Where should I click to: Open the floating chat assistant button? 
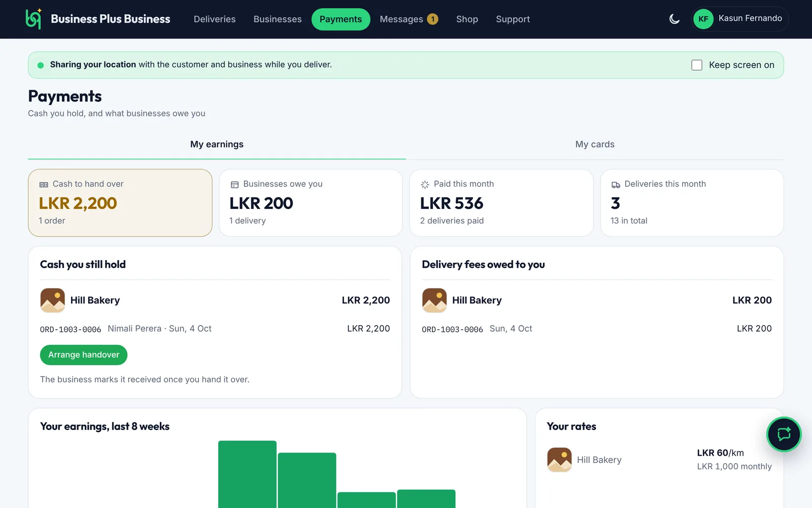point(784,434)
